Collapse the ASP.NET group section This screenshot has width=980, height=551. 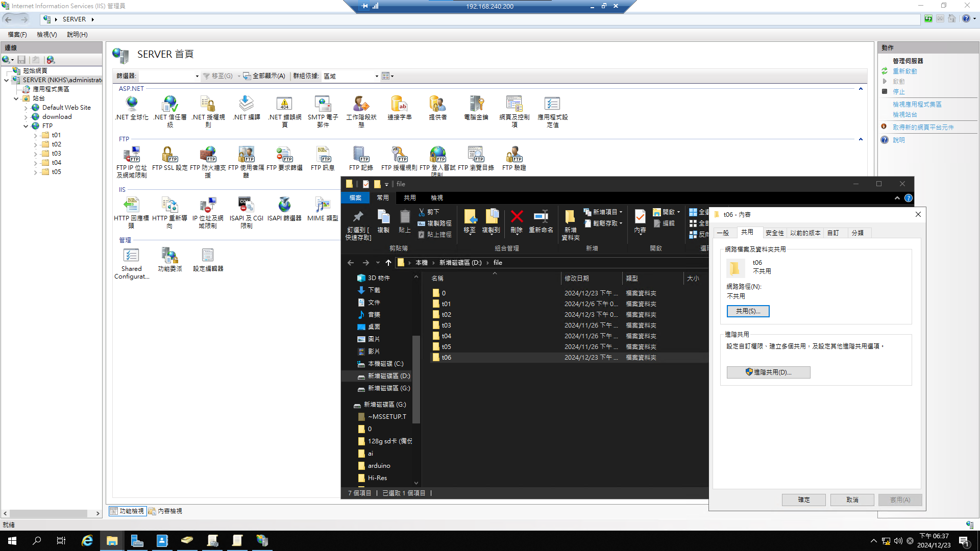pyautogui.click(x=861, y=89)
